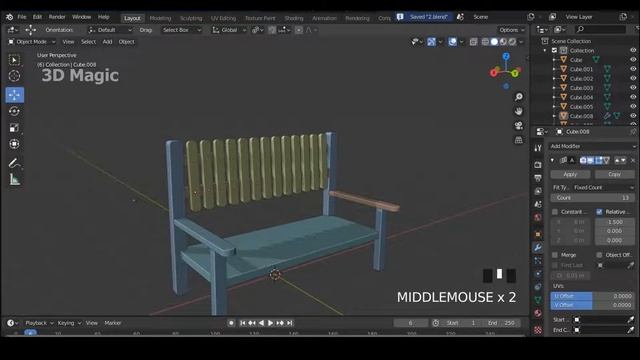The width and height of the screenshot is (640, 360).
Task: Activate the Scale tool
Action: point(14,128)
